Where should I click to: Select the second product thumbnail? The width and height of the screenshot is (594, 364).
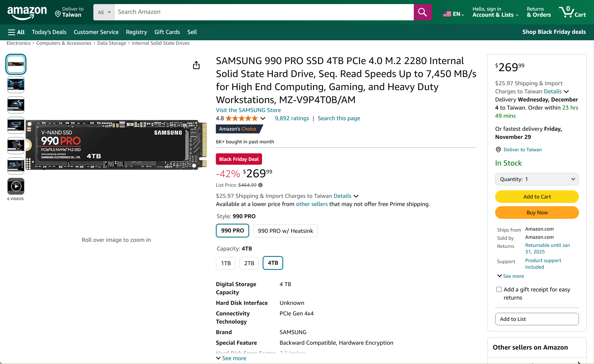pos(16,85)
